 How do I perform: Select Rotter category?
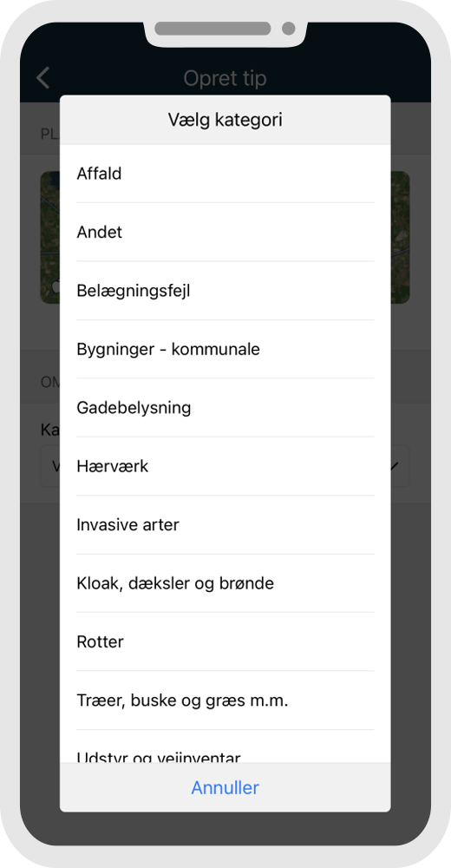click(x=225, y=642)
